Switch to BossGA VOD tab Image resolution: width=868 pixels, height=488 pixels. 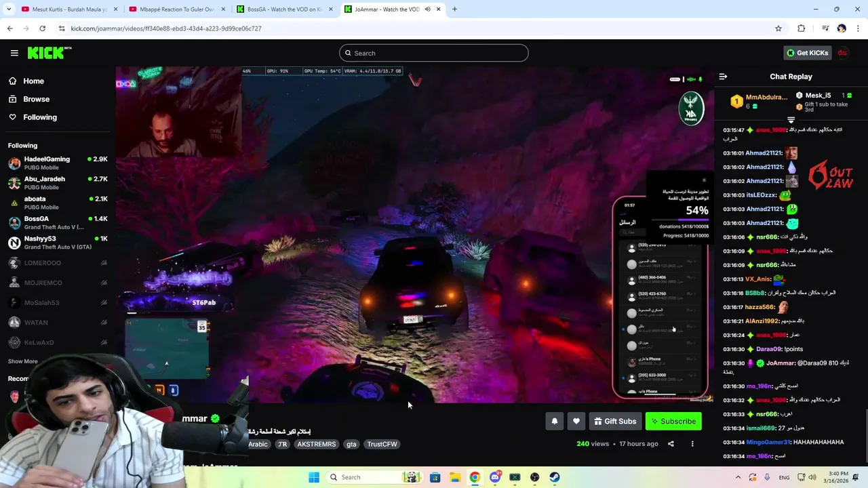tap(284, 9)
